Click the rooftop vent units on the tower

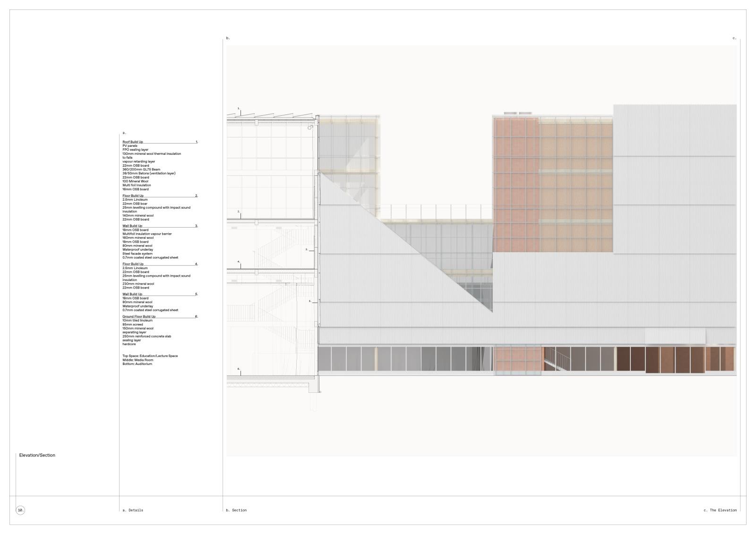(518, 113)
